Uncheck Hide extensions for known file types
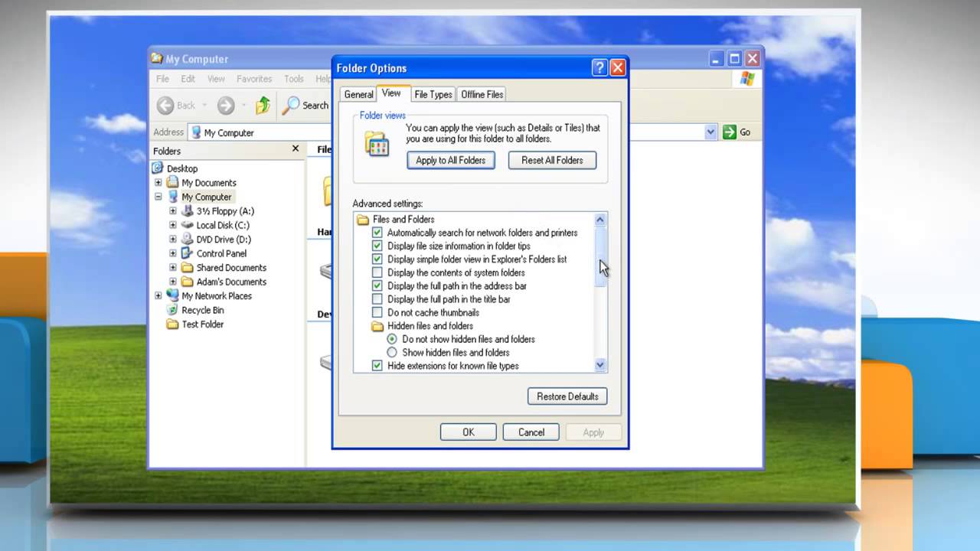The height and width of the screenshot is (551, 980). click(x=377, y=366)
